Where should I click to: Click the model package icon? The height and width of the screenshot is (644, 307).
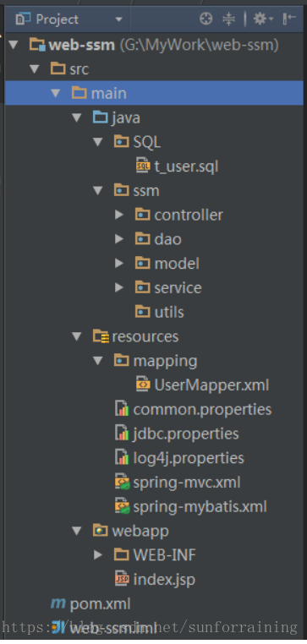(x=143, y=263)
